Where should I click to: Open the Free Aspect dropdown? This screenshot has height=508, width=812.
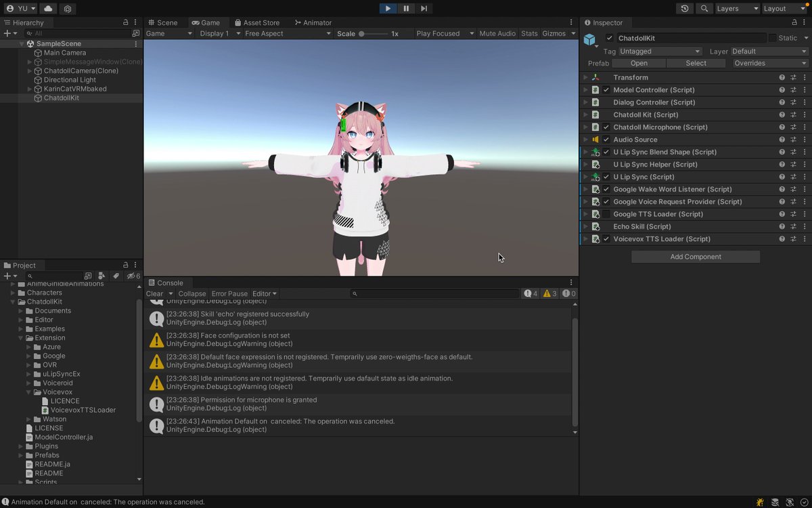(288, 33)
